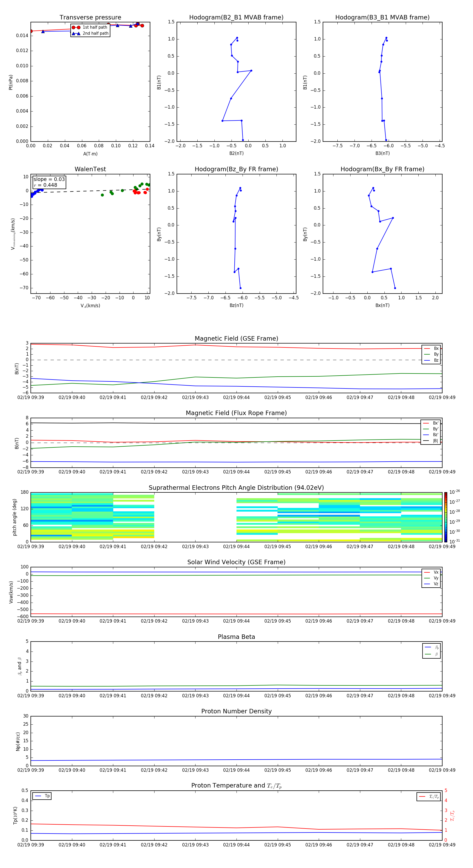The image size is (473, 868).
Task: Click the Vz entry in velocity legend
Action: click(431, 584)
